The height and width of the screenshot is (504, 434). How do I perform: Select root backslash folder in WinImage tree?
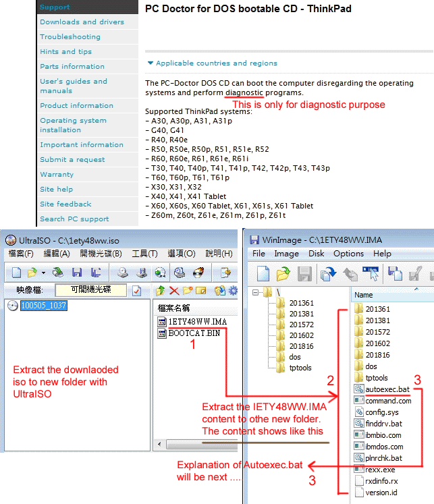click(x=278, y=293)
